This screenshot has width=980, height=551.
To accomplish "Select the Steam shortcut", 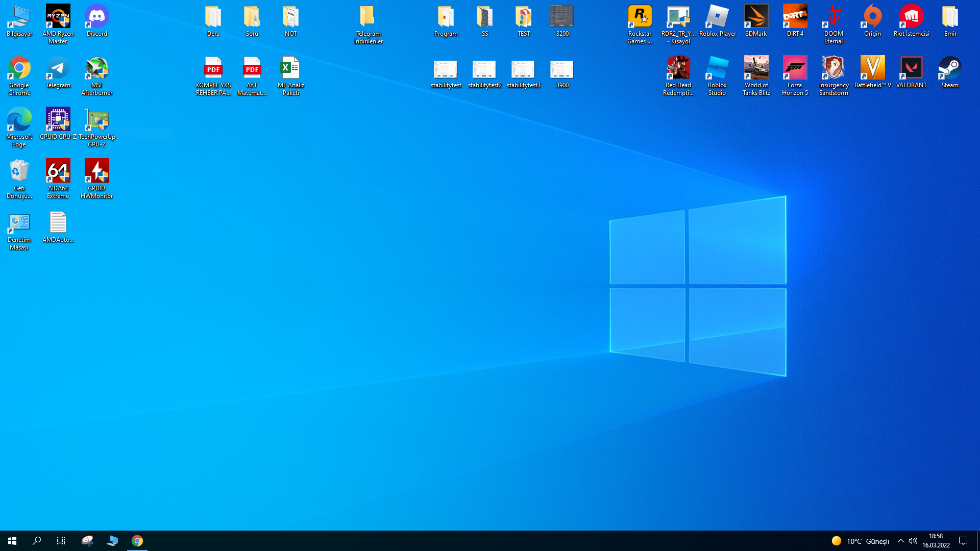I will (950, 73).
